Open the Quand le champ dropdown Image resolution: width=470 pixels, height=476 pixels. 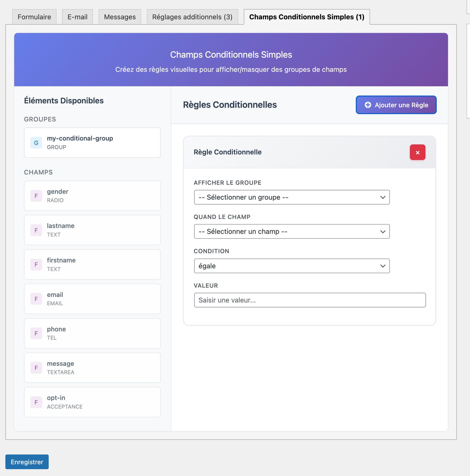292,231
